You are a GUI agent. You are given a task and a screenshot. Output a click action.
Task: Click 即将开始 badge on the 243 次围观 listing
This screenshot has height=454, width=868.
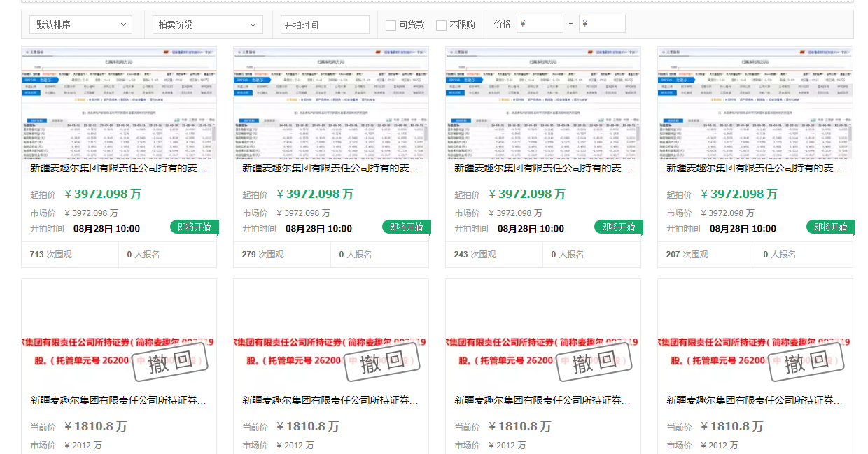click(619, 227)
